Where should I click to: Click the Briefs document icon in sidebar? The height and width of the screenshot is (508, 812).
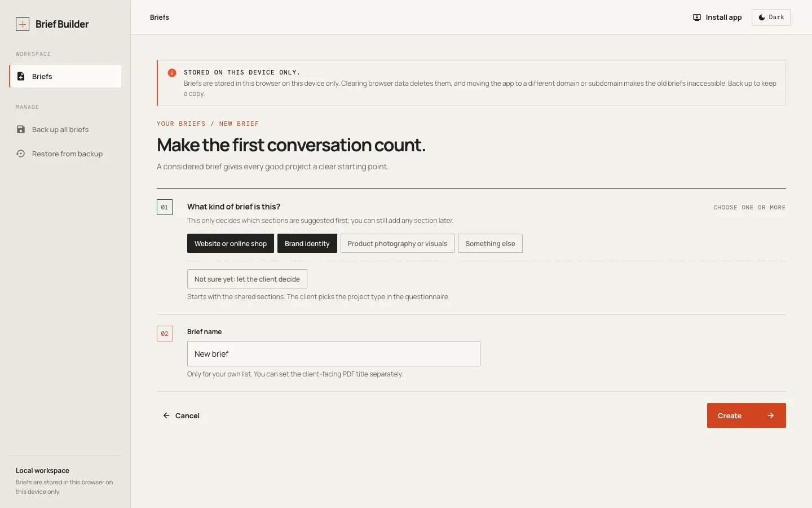click(x=21, y=76)
